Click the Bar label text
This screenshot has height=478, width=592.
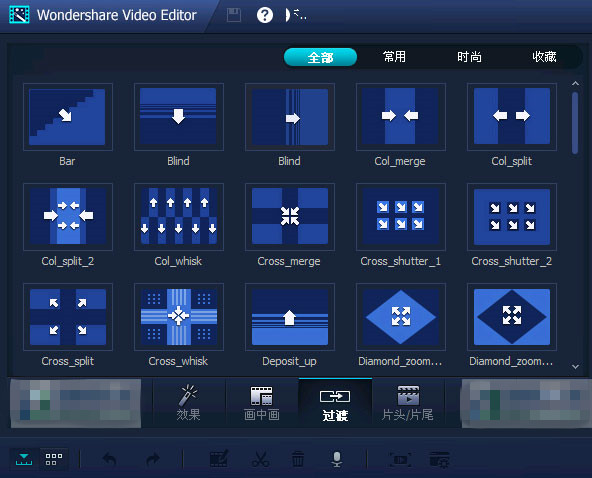(x=67, y=161)
